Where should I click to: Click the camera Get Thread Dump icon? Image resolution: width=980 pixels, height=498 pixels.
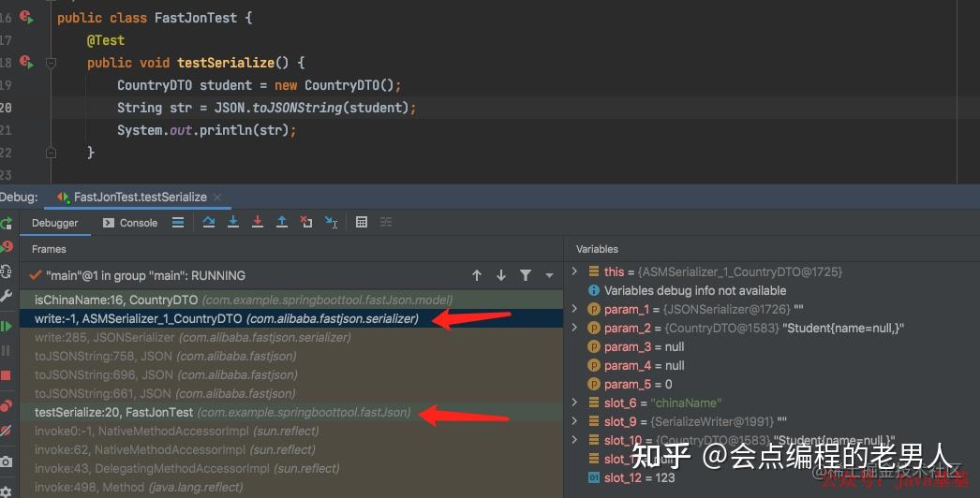point(6,461)
